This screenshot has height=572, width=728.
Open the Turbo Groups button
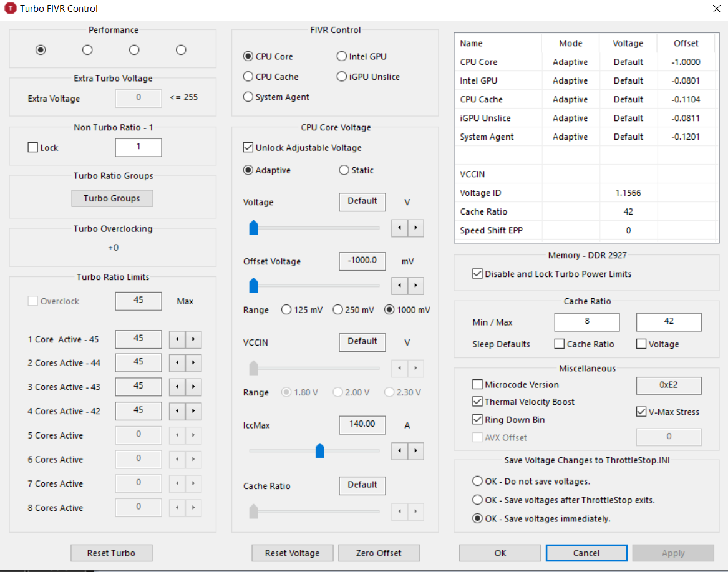click(112, 198)
